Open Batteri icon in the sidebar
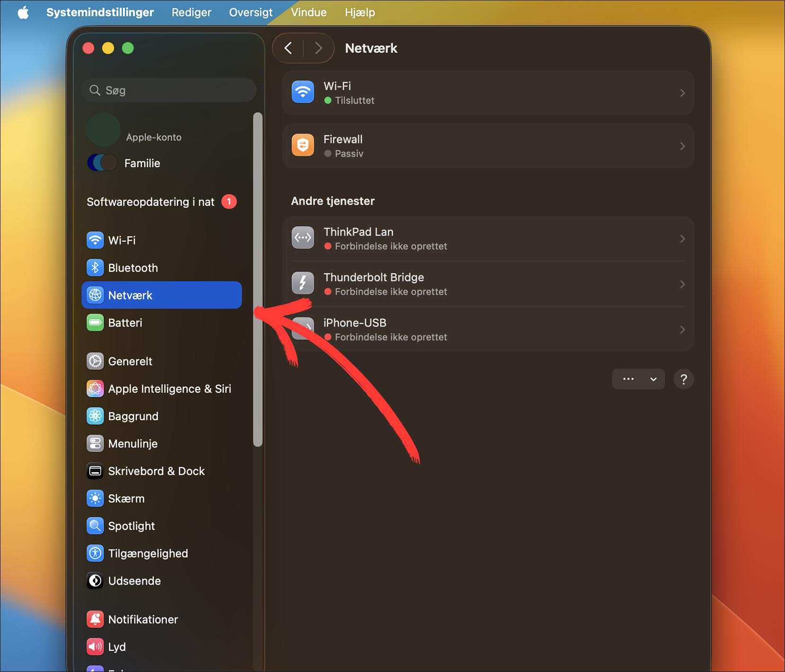The width and height of the screenshot is (785, 672). coord(95,323)
